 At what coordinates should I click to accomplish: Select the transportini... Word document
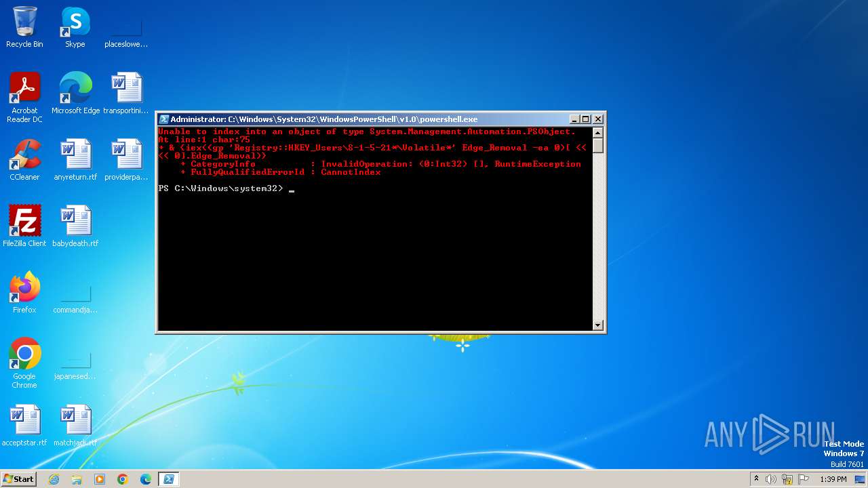tap(126, 94)
